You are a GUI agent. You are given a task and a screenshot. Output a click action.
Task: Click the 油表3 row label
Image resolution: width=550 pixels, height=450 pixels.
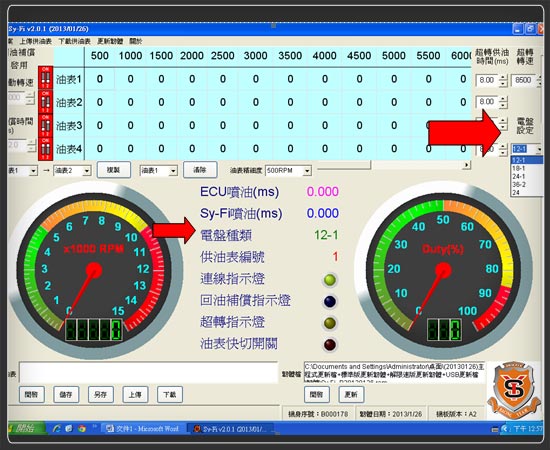(69, 126)
